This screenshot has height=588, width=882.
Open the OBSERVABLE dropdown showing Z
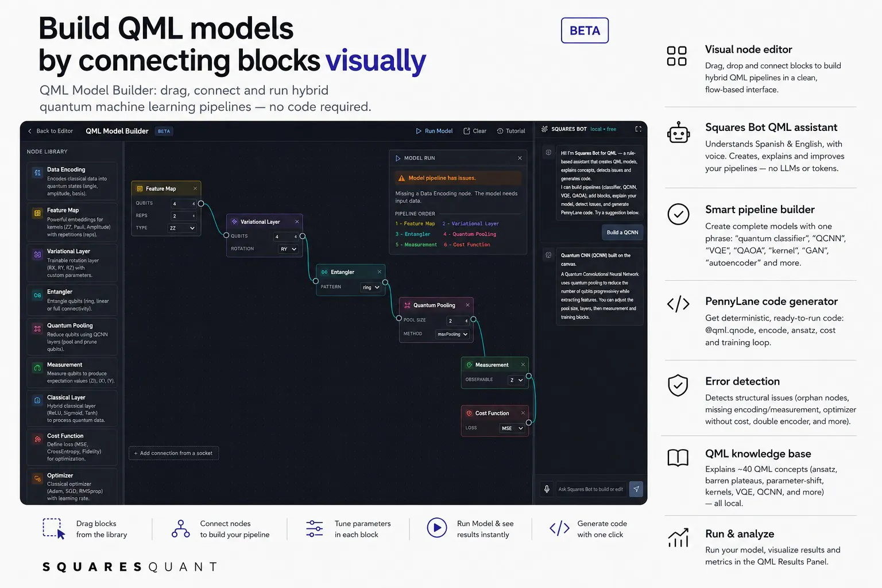click(x=516, y=380)
